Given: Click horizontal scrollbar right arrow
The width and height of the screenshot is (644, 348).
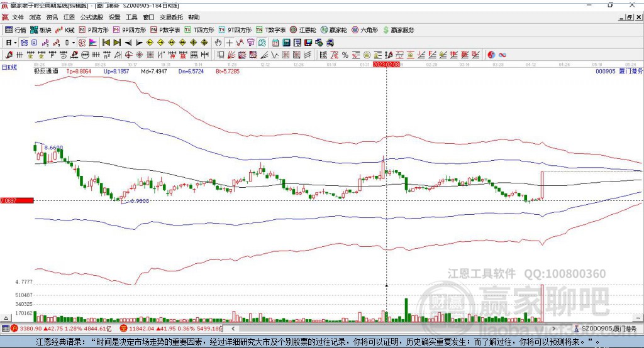Looking at the screenshot, I should [554, 329].
